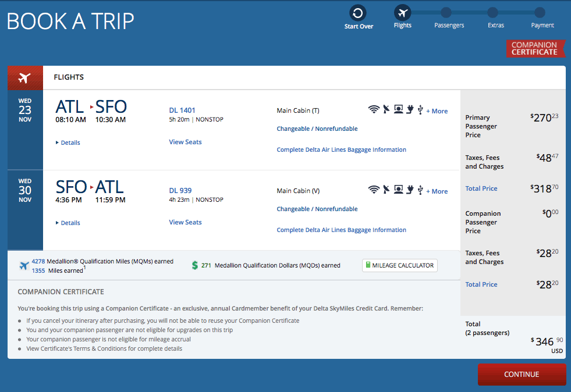Image resolution: width=571 pixels, height=392 pixels.
Task: Click the red Companion Certificate banner
Action: pos(535,49)
